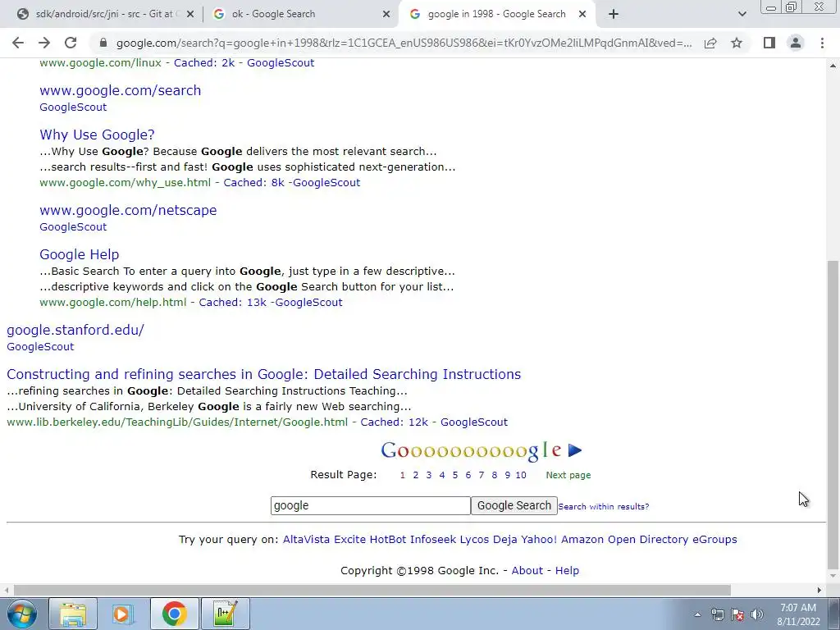The height and width of the screenshot is (630, 840).
Task: Try the query on Amazon
Action: 582,540
